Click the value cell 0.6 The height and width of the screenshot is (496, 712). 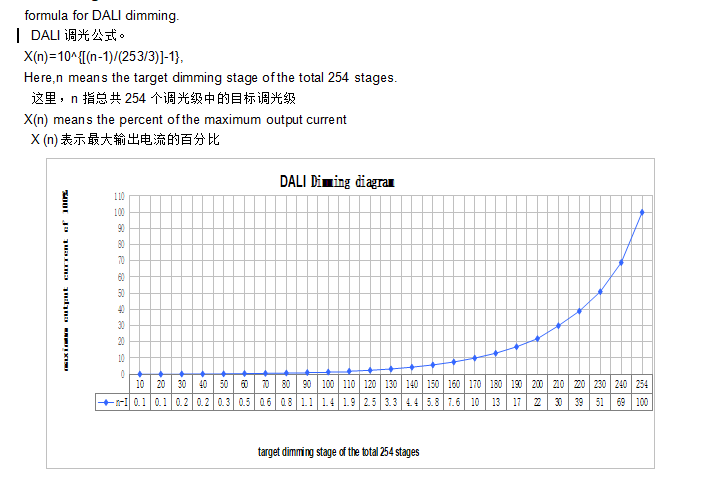[266, 402]
